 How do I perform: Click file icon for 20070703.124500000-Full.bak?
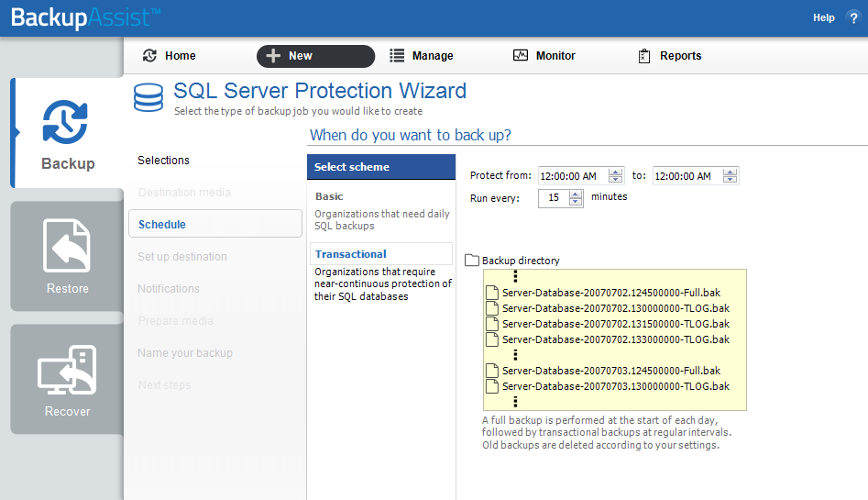(x=492, y=371)
